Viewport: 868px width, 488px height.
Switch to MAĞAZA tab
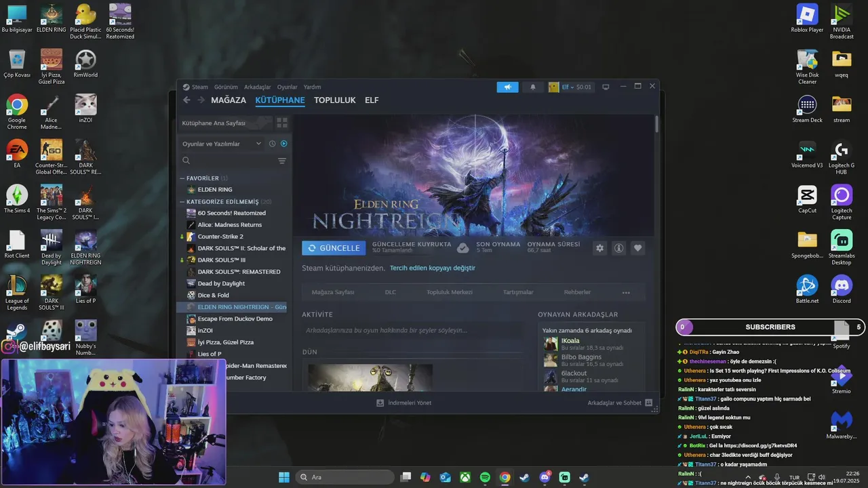pos(229,100)
